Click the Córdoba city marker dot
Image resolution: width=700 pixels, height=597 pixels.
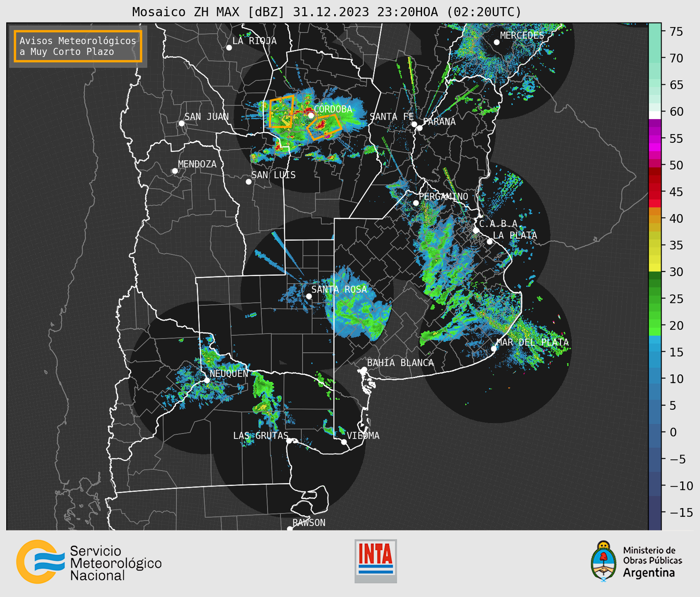tap(311, 115)
